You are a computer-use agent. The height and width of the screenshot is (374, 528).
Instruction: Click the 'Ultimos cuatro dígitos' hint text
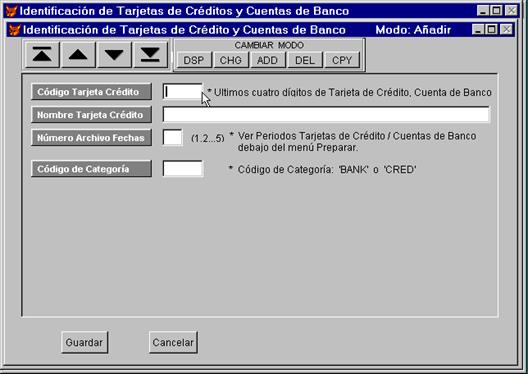350,92
